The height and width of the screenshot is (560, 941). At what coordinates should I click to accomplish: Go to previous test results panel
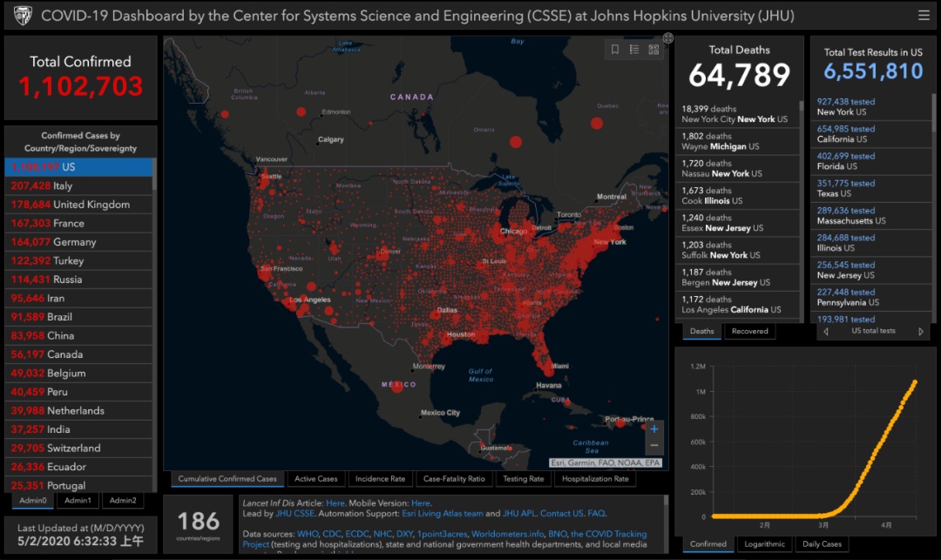click(826, 332)
